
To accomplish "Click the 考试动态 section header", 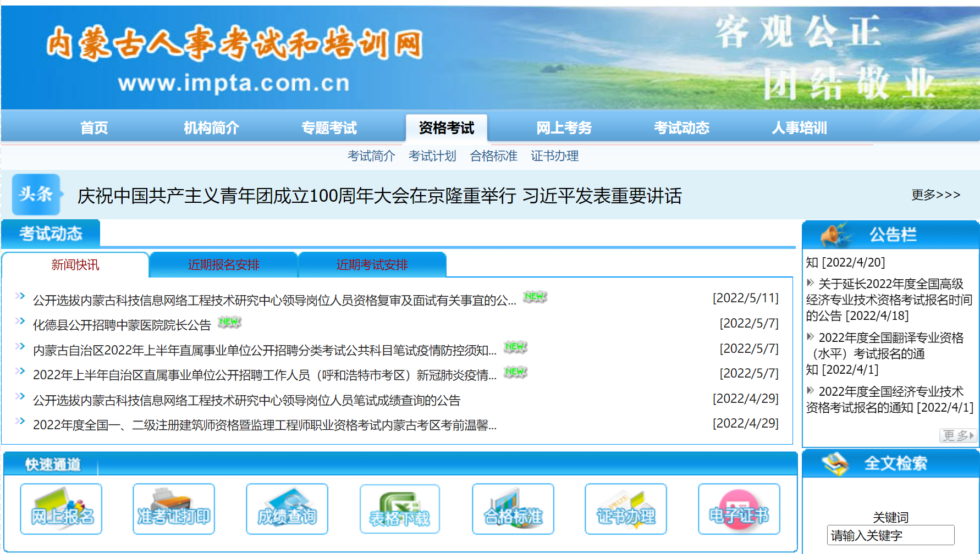I will [x=51, y=234].
